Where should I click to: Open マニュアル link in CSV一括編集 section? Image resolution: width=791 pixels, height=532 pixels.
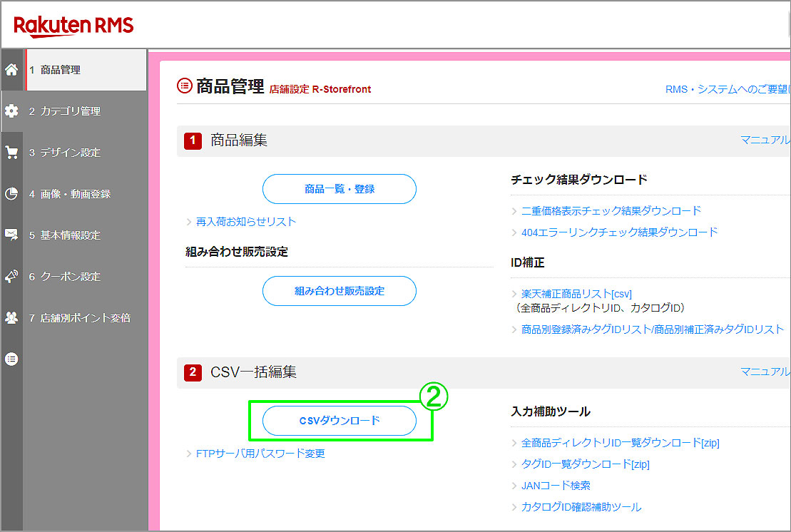point(765,372)
